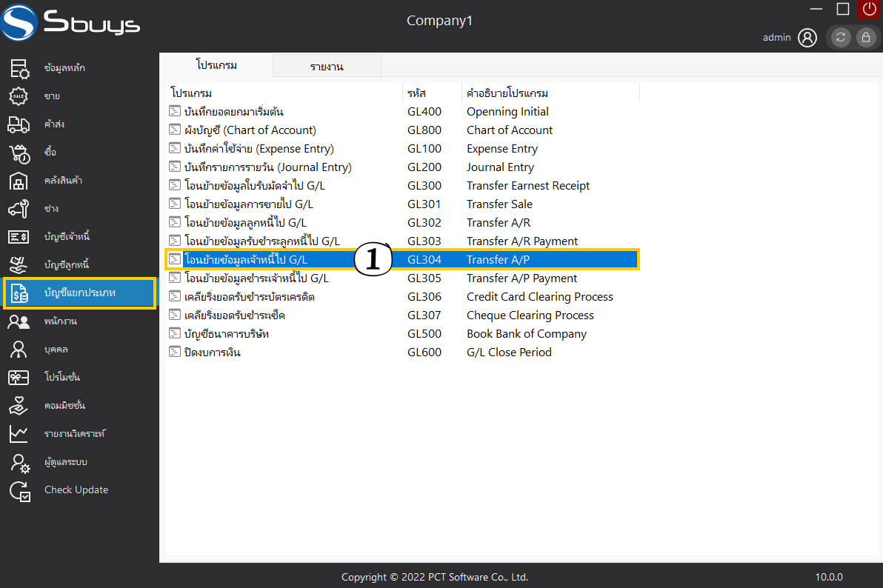Image resolution: width=883 pixels, height=588 pixels.
Task: Select the promotion gift icon (โปรโมชั่น)
Action: (19, 378)
